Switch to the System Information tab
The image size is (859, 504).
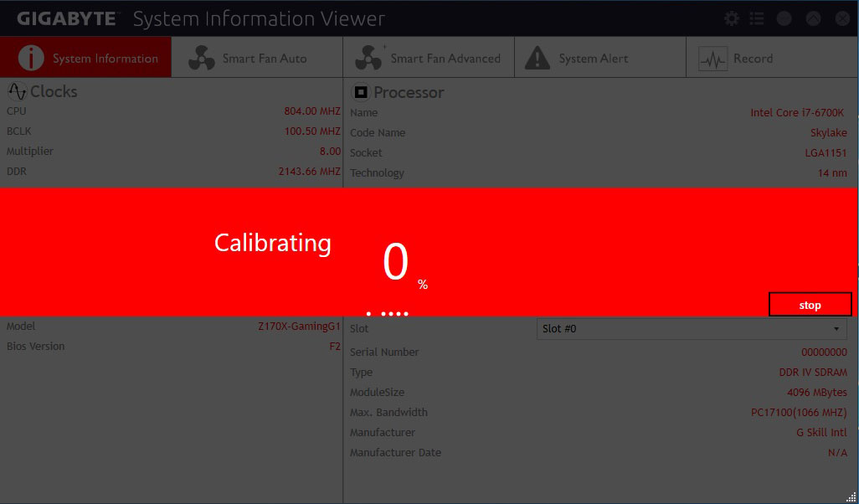click(x=85, y=58)
